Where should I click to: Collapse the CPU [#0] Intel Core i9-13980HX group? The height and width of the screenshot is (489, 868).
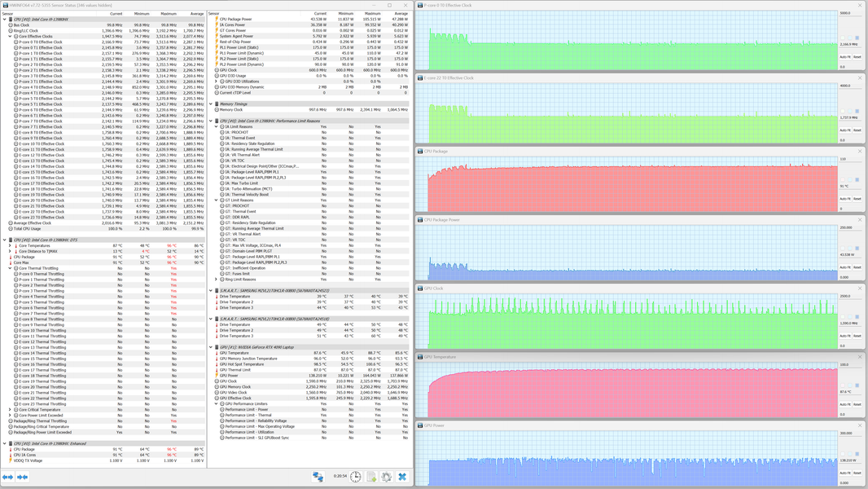click(4, 20)
